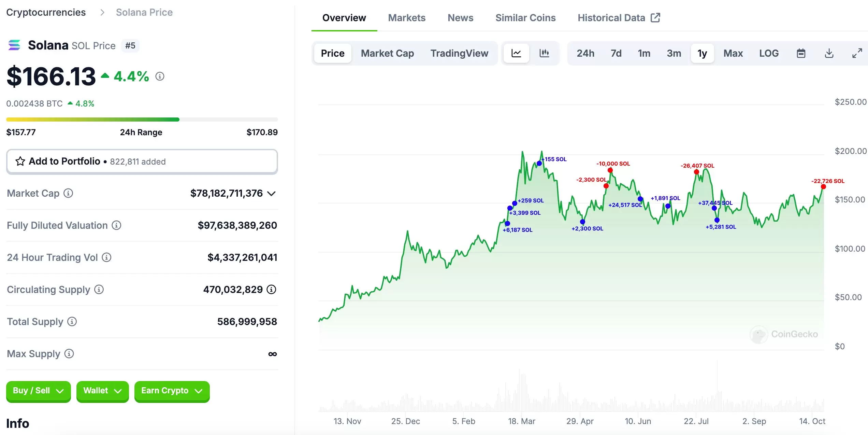Click the Market Cap info icon
Screen dimensions: 868x435
coord(68,193)
